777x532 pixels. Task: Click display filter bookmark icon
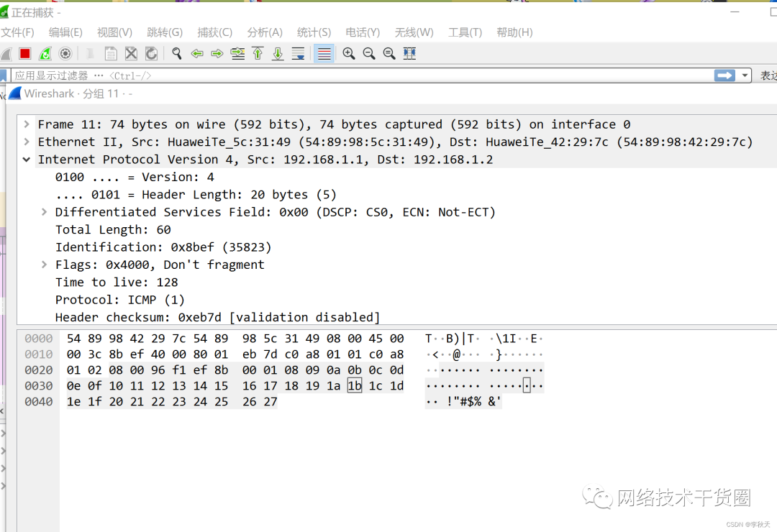coord(3,75)
